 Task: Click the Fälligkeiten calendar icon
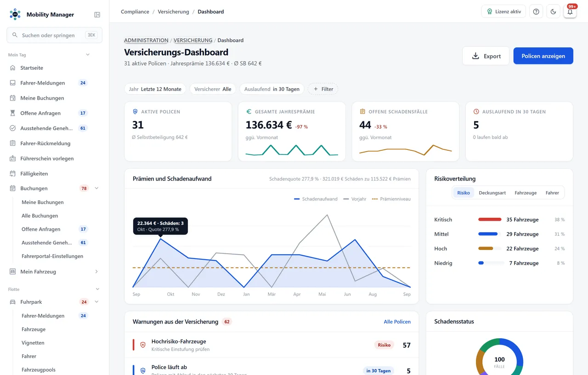(x=13, y=174)
